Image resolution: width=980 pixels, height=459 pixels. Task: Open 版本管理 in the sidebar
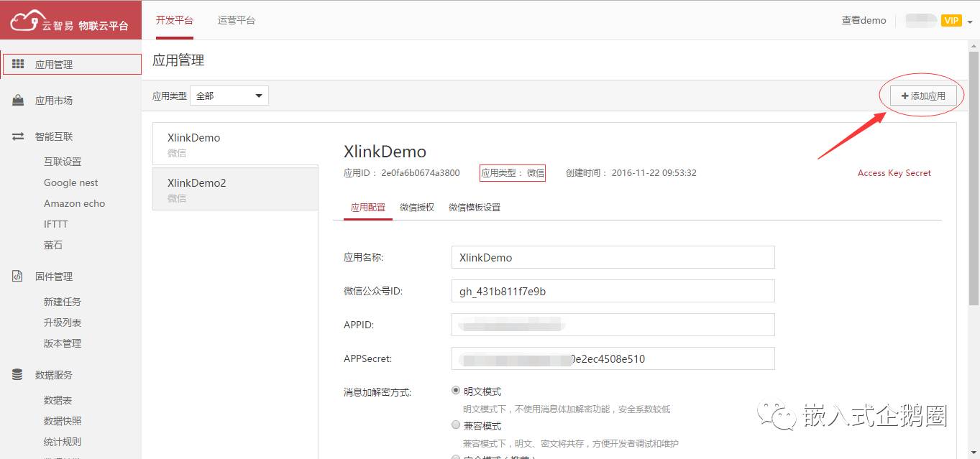click(x=63, y=343)
